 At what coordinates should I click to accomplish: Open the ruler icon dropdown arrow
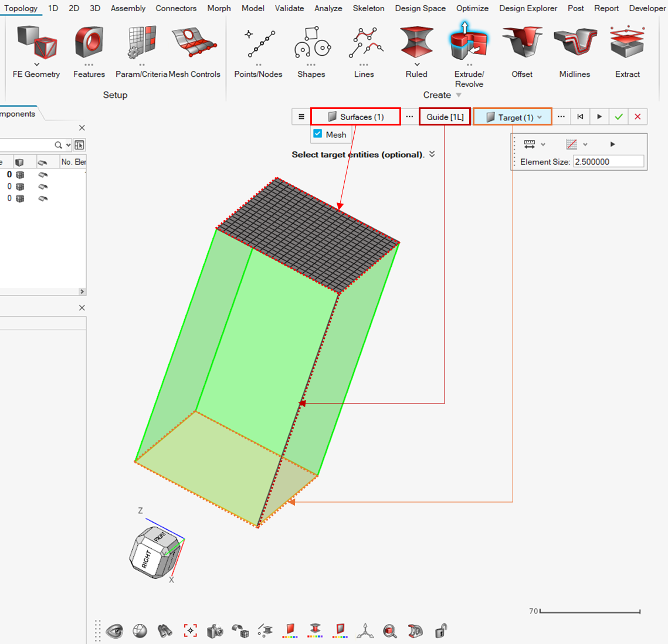543,145
